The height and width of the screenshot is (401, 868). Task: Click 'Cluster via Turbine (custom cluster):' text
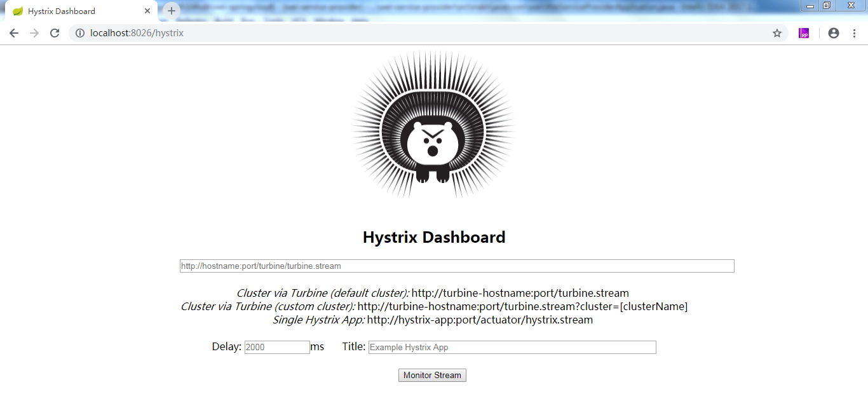click(x=268, y=306)
